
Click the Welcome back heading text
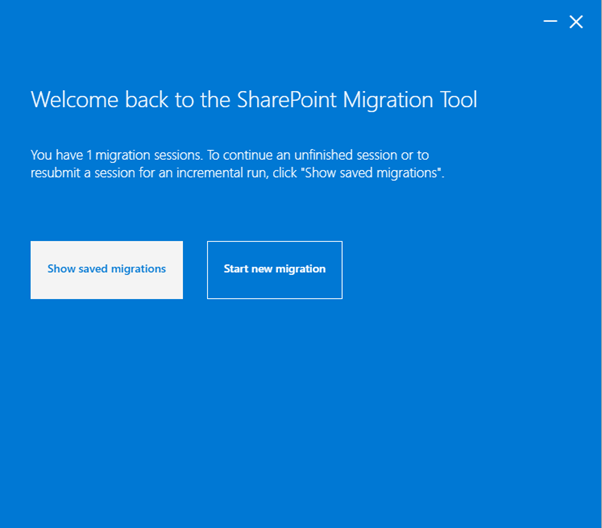pyautogui.click(x=254, y=99)
